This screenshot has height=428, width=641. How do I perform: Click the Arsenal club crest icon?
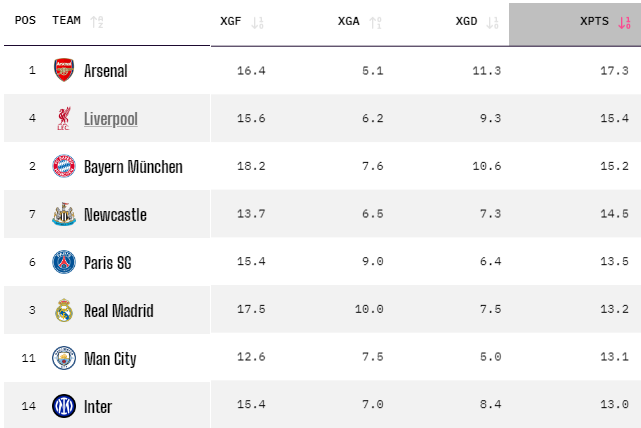(x=64, y=70)
